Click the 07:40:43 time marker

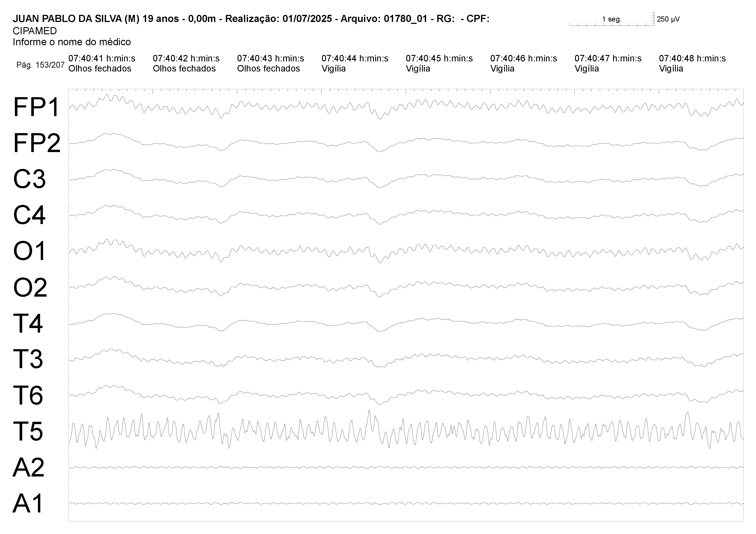[271, 59]
